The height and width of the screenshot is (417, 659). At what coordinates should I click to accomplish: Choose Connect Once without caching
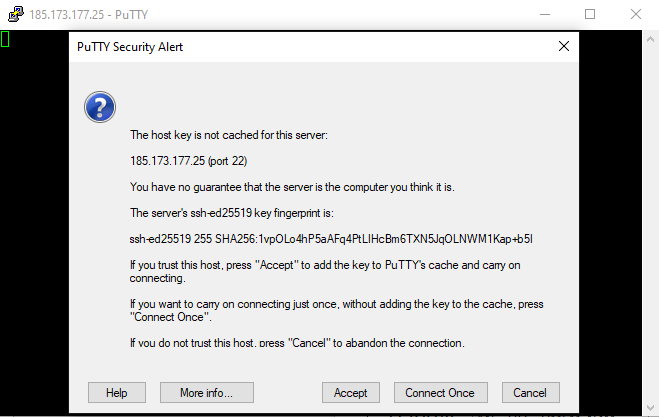pos(440,393)
